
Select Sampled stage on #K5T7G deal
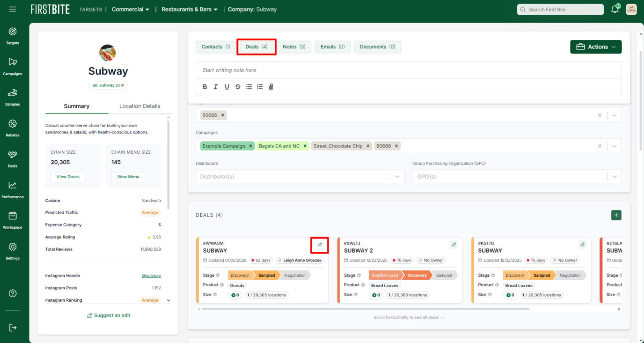click(x=542, y=276)
